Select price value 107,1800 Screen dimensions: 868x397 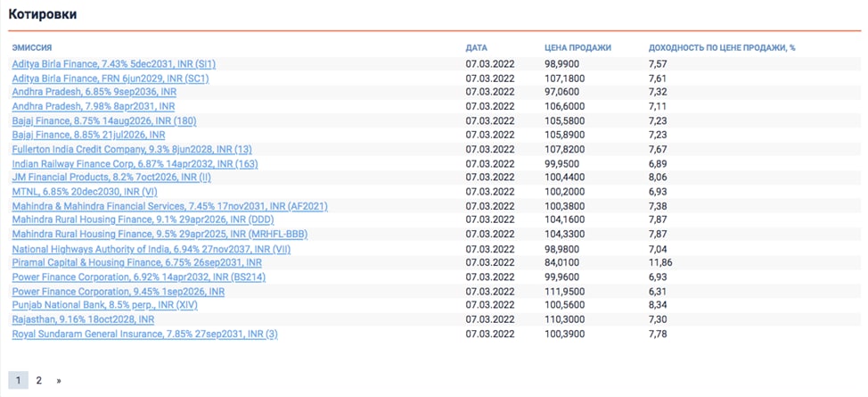point(565,79)
